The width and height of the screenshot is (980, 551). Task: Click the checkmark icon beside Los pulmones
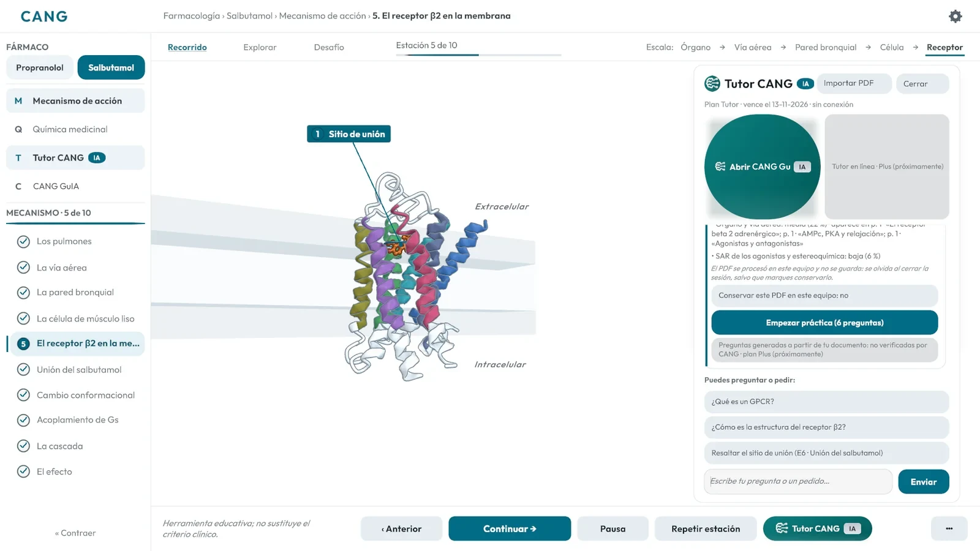tap(23, 241)
